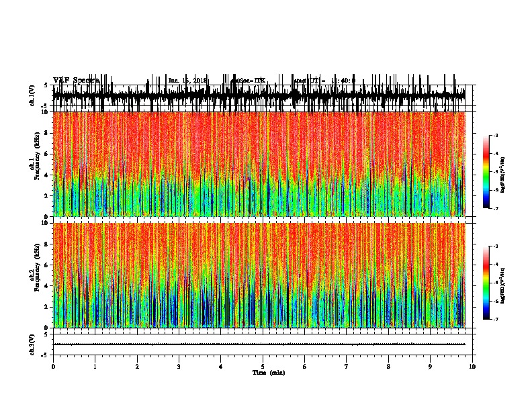Click the 2 kHz tick of ch.1 spectrogram

[47, 195]
